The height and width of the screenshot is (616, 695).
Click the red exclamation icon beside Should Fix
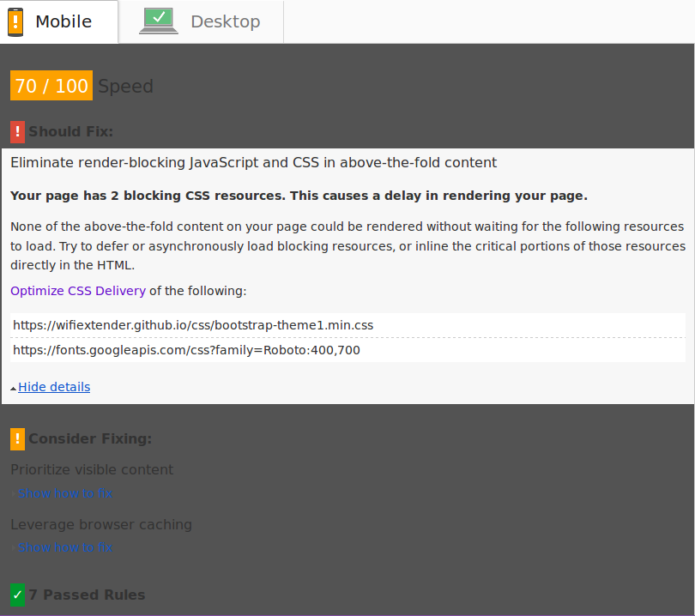point(18,132)
